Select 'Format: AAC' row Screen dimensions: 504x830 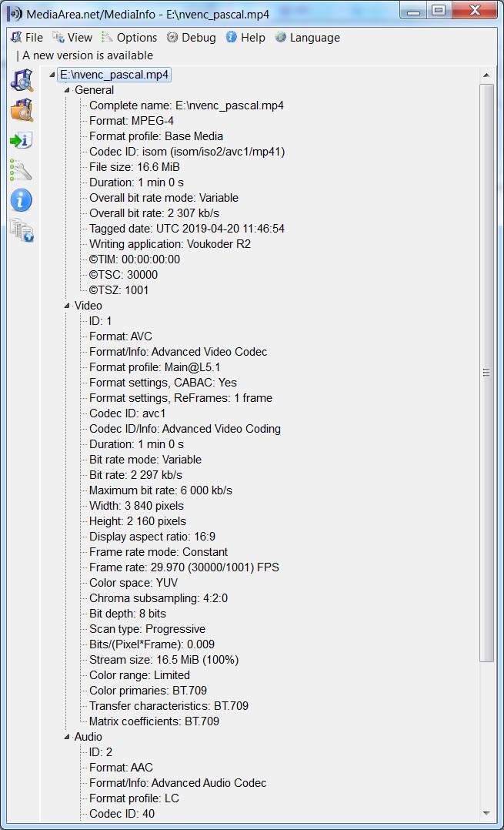point(121,767)
